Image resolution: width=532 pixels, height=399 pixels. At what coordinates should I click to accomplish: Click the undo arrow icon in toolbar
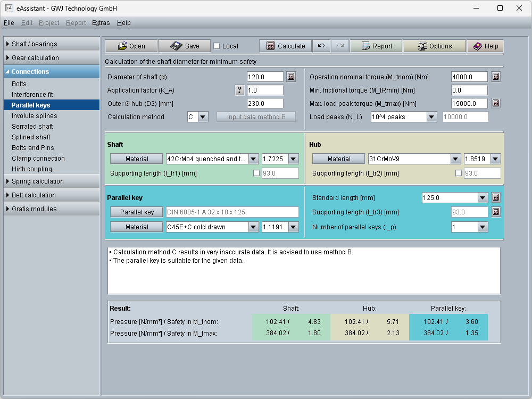[321, 46]
